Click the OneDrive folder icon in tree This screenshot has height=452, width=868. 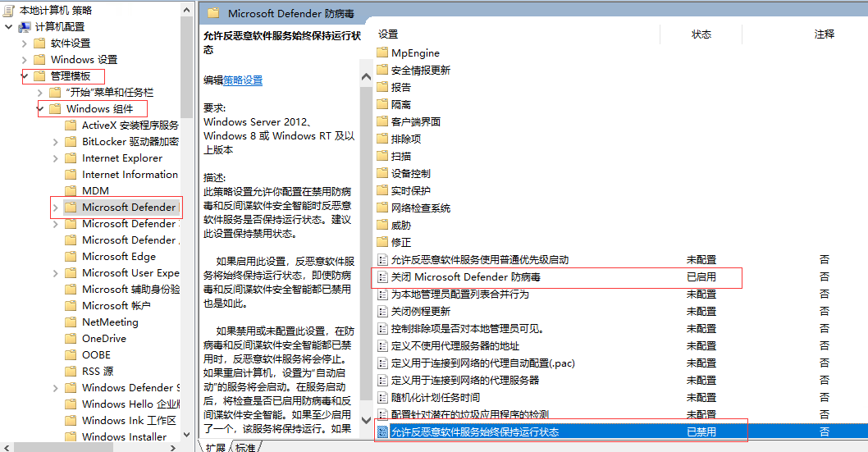(71, 338)
